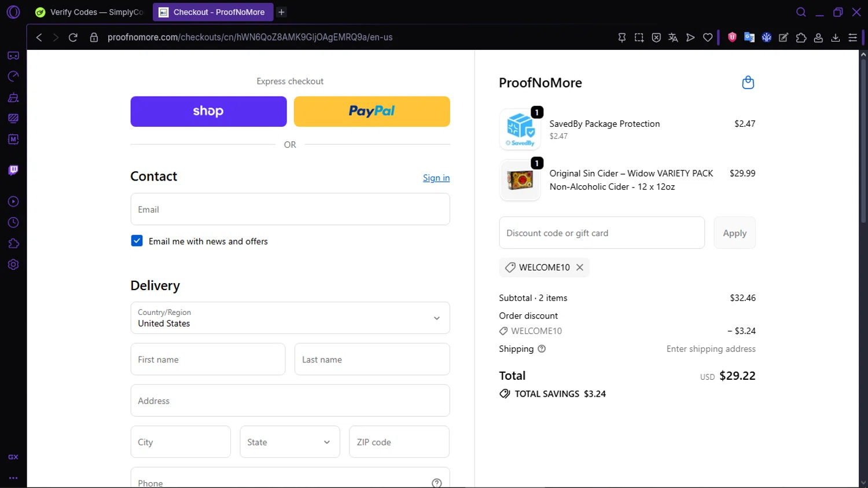The width and height of the screenshot is (868, 488).
Task: Go back to the previous page
Action: tap(39, 37)
